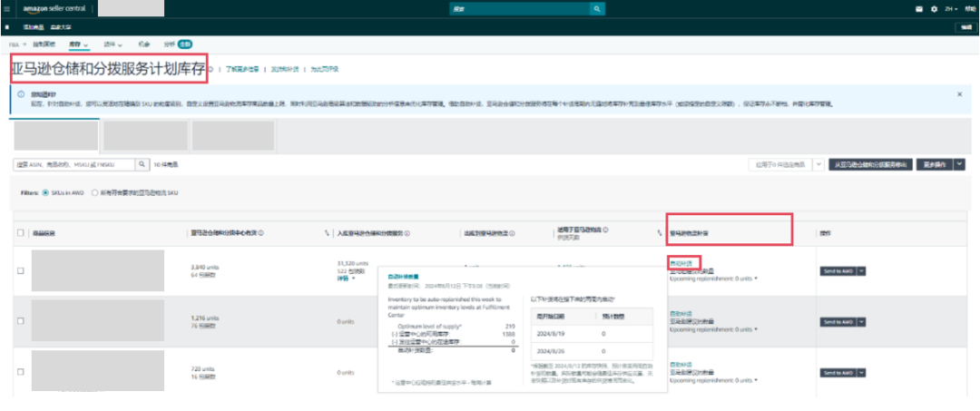The width and height of the screenshot is (980, 411).
Task: Open the hamburger navigation menu
Action: tap(7, 9)
